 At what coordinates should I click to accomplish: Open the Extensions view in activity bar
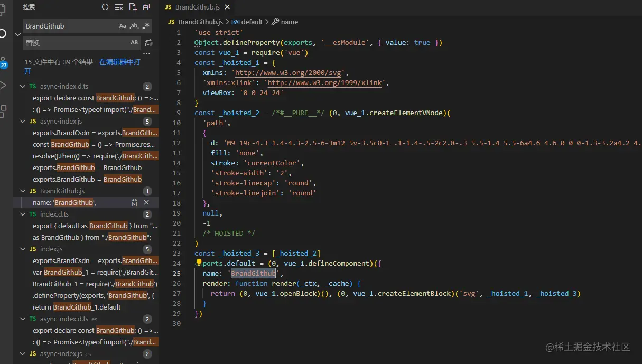tap(3, 111)
